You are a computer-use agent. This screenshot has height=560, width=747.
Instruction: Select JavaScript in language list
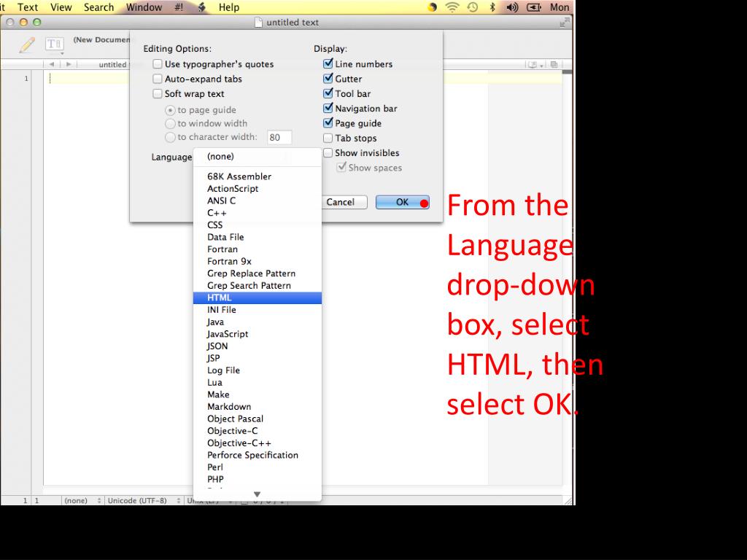pos(258,334)
